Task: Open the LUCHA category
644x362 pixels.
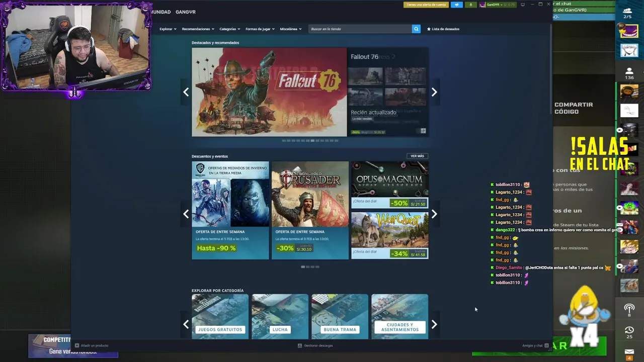Action: point(280,316)
